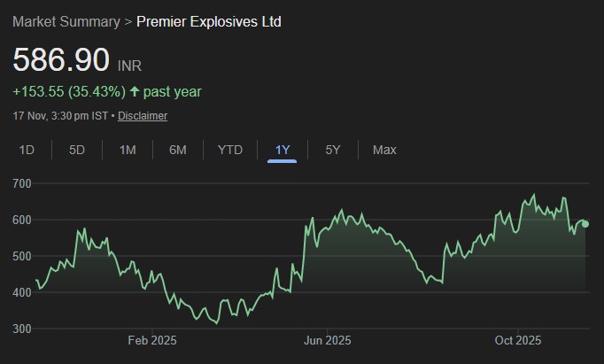Select the YTD tab
604x364 pixels.
230,150
